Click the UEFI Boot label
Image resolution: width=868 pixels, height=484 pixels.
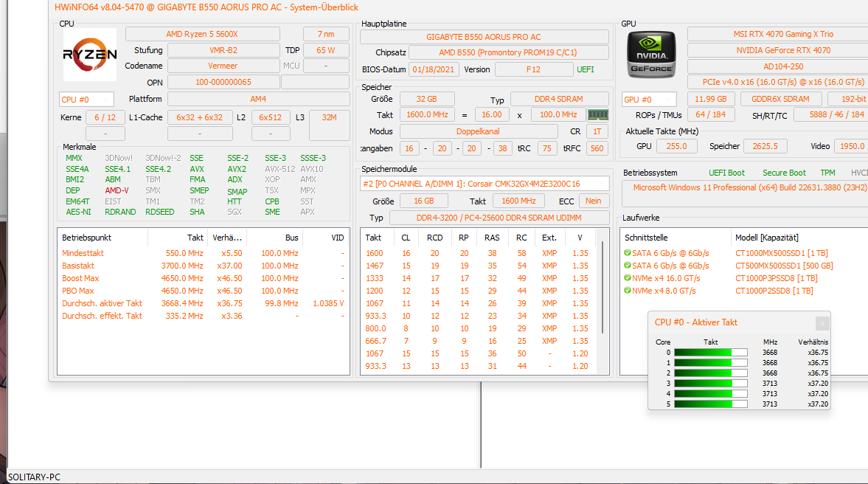click(x=727, y=173)
